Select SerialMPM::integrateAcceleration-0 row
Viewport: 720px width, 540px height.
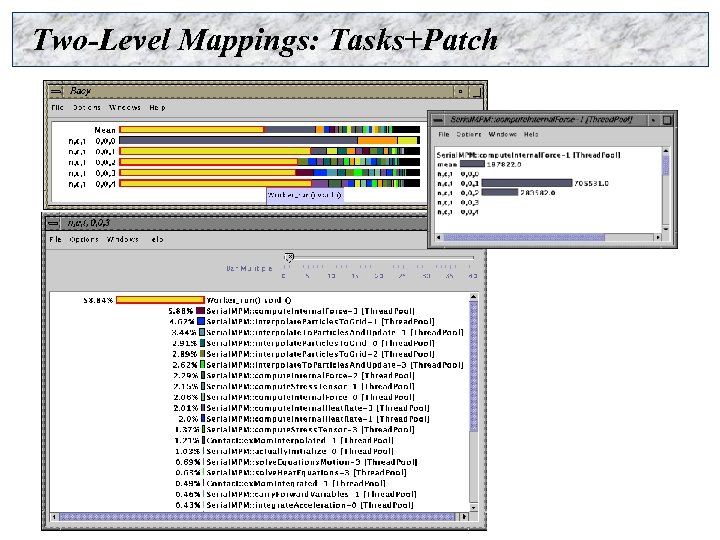(310, 505)
